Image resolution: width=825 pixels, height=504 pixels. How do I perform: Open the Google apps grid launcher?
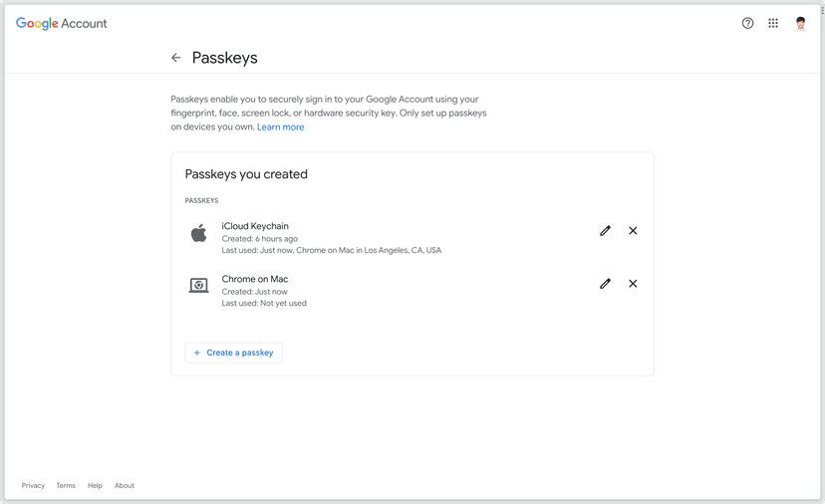tap(773, 23)
